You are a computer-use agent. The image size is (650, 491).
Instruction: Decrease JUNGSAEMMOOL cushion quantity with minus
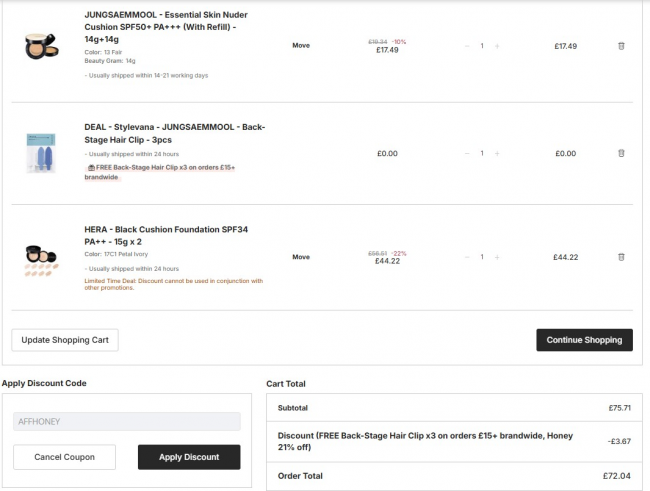tap(466, 46)
